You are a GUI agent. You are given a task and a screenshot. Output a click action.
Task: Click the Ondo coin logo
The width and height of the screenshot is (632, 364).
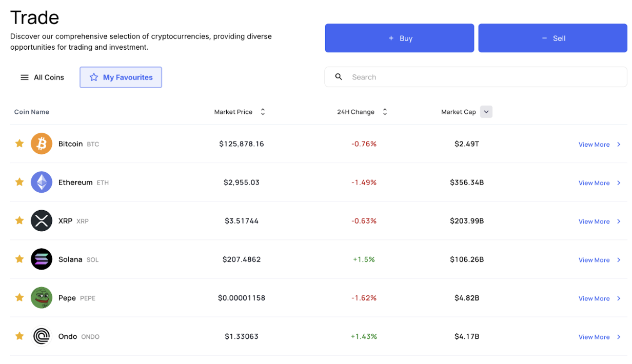[x=42, y=336]
